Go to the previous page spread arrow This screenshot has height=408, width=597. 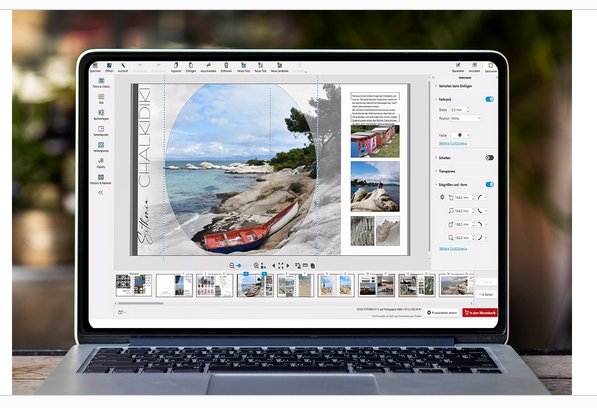(x=273, y=266)
